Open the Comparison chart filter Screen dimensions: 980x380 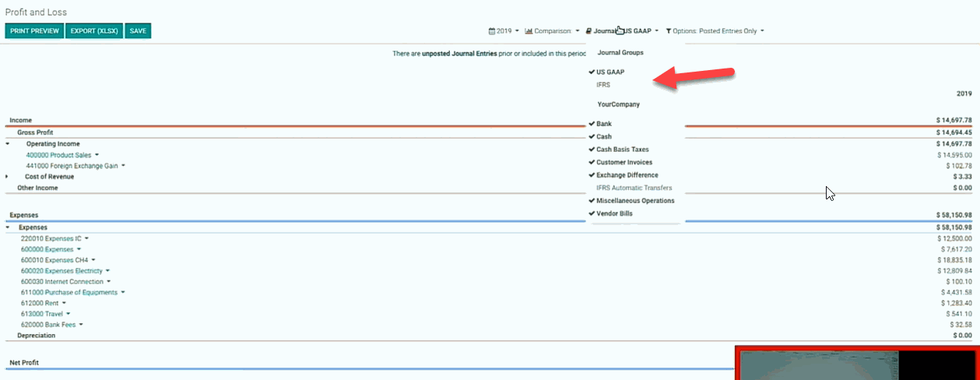pyautogui.click(x=552, y=31)
